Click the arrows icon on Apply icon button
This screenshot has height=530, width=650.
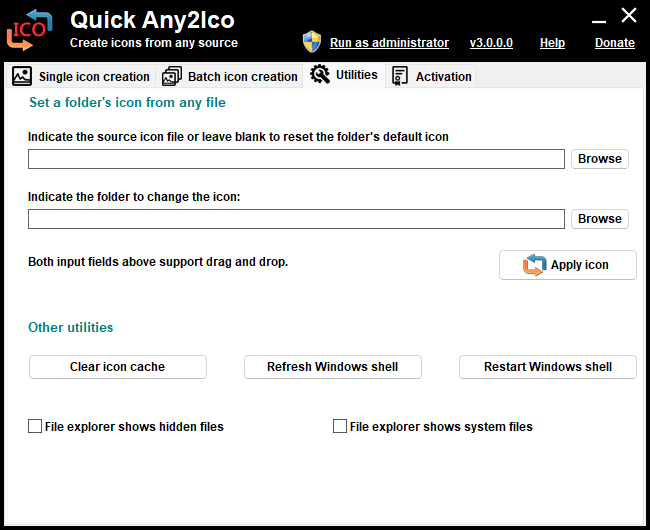[x=534, y=264]
